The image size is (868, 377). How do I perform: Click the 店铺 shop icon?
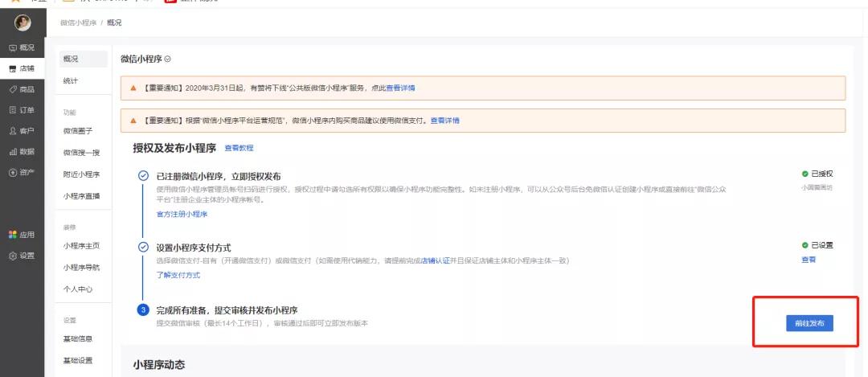pos(13,68)
